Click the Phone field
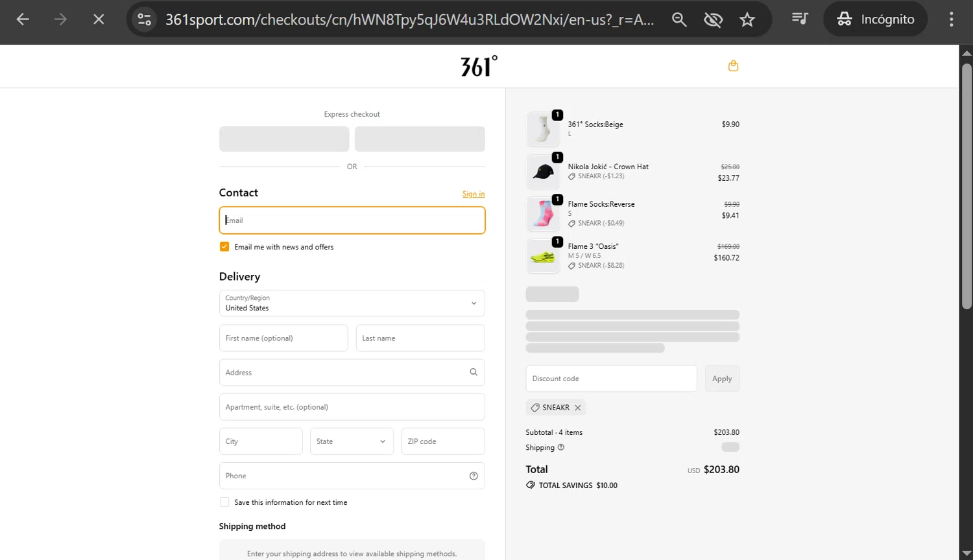This screenshot has width=973, height=560. pyautogui.click(x=352, y=476)
